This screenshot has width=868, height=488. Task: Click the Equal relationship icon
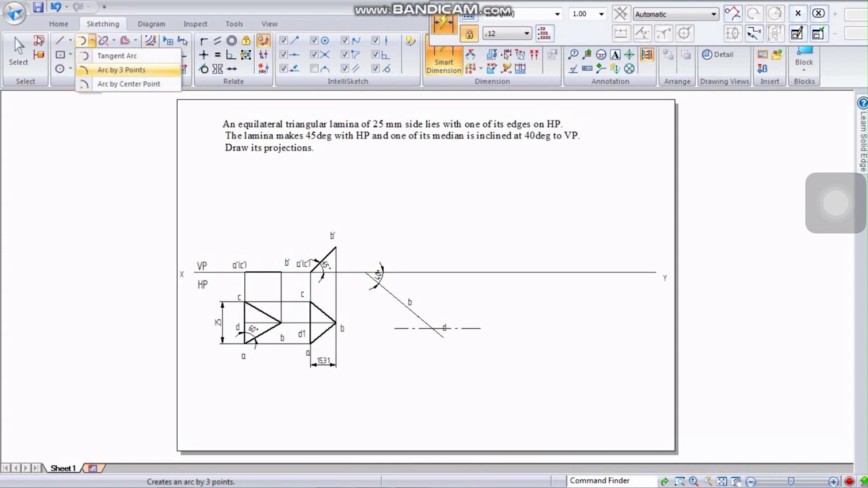[x=217, y=54]
